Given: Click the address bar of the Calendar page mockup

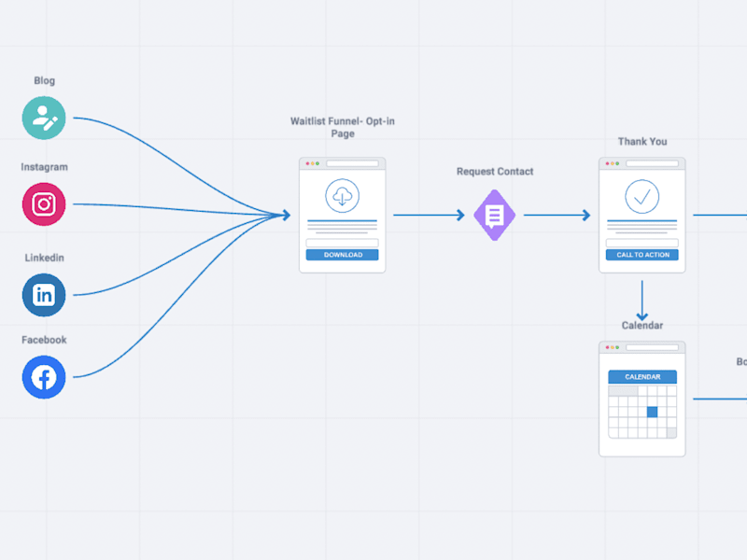Looking at the screenshot, I should pos(652,347).
